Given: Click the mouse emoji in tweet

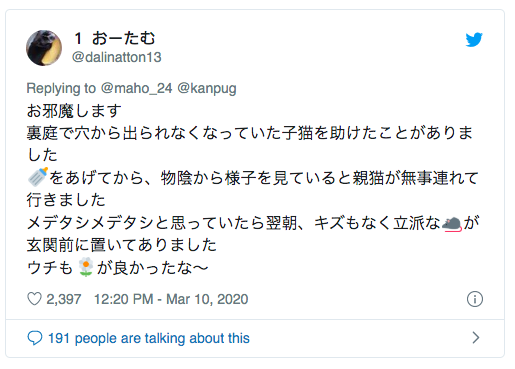Looking at the screenshot, I should pos(452,223).
